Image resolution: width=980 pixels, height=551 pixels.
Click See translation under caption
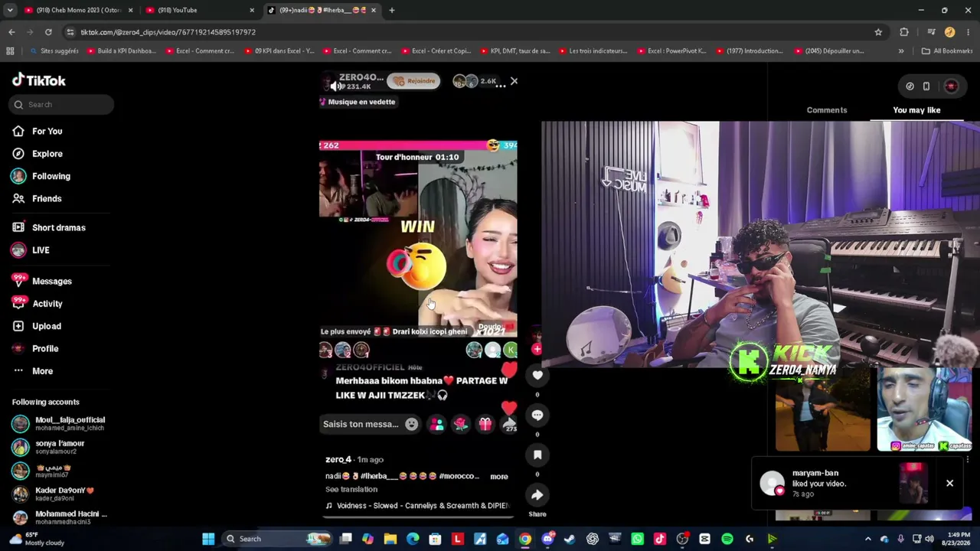coord(351,489)
